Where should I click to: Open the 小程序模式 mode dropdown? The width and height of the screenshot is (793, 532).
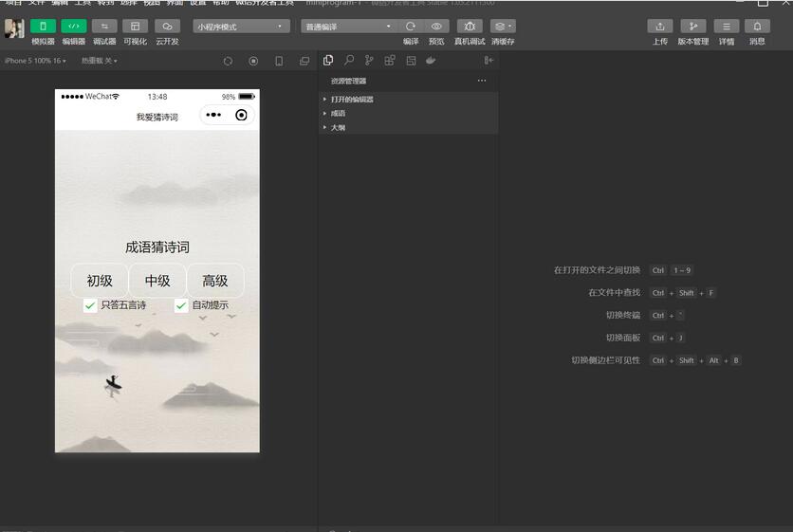(241, 27)
